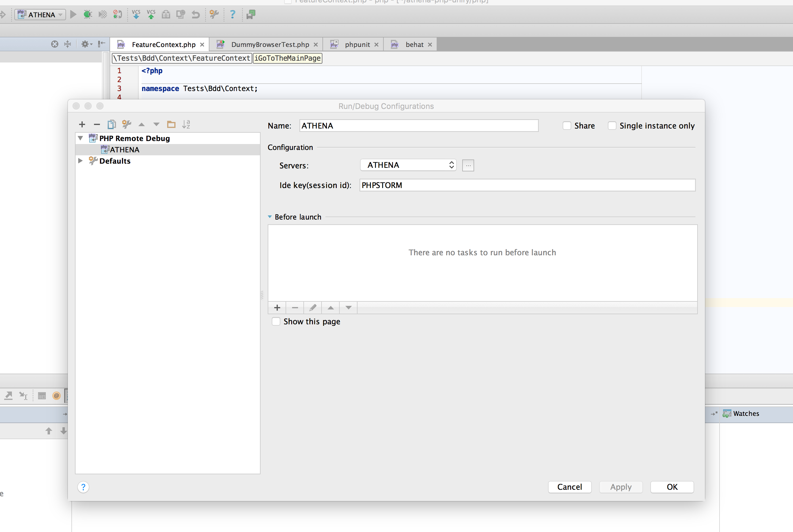
Task: Update project via VCS down-arrow icon
Action: [136, 14]
